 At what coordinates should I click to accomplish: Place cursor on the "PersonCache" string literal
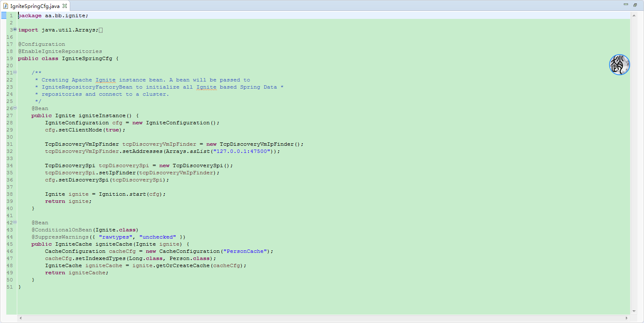(x=246, y=251)
